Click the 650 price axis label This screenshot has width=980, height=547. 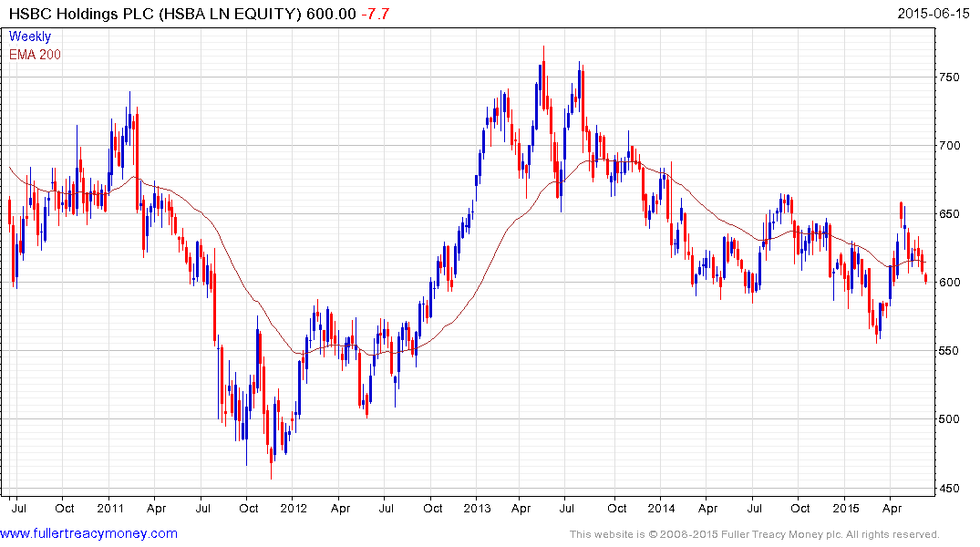[949, 214]
